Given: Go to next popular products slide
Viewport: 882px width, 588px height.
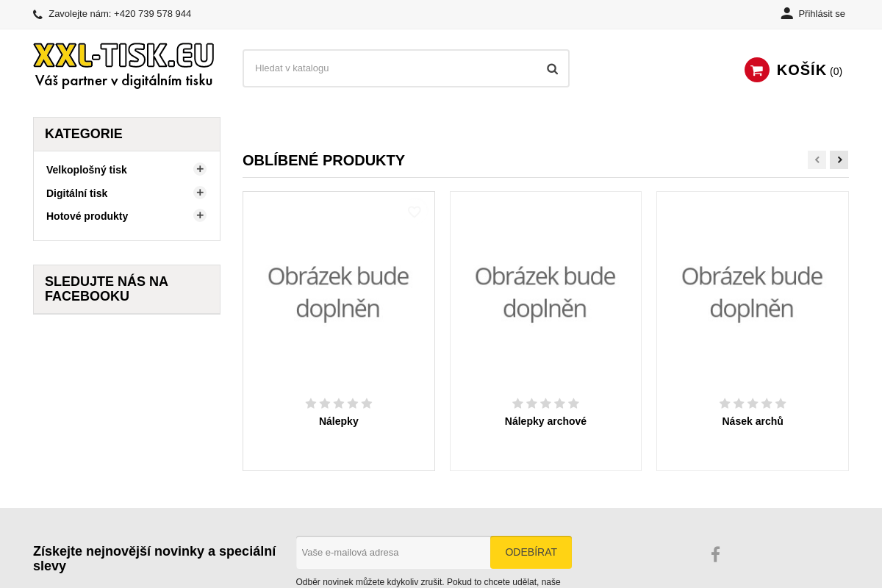Looking at the screenshot, I should coord(839,159).
